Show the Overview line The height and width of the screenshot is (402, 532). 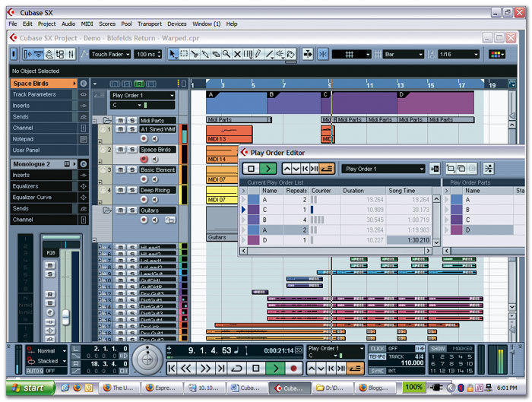(x=49, y=54)
